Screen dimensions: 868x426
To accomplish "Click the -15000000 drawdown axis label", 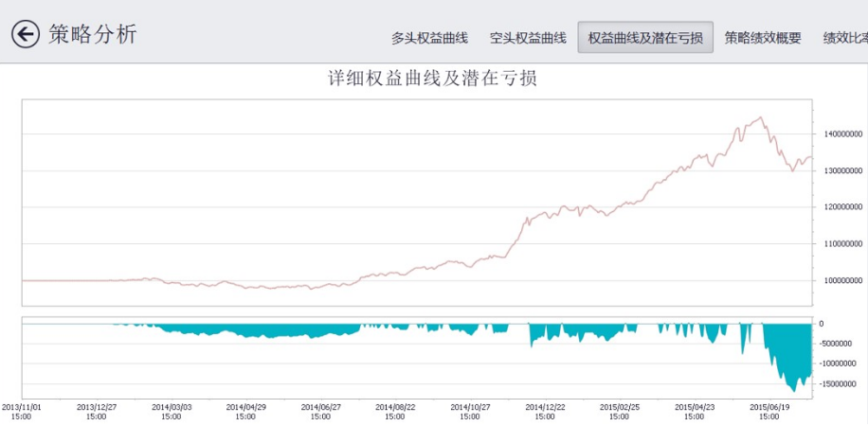I will (x=839, y=384).
